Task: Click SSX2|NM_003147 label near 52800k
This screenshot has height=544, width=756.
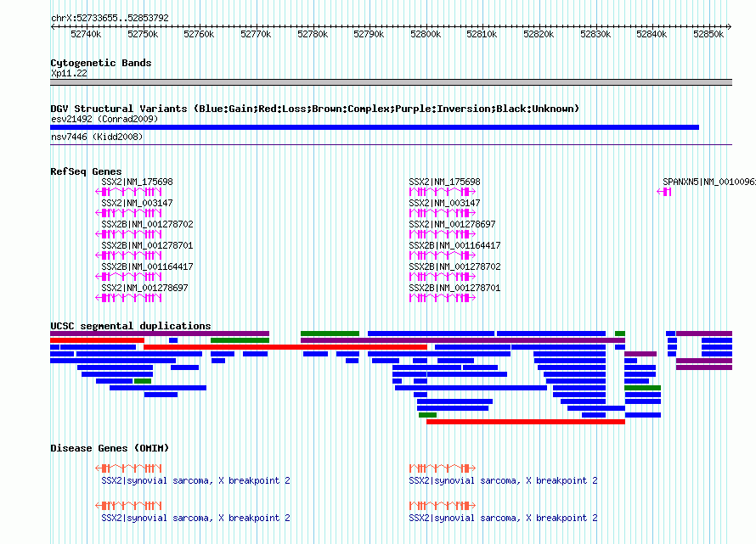Action: [x=444, y=203]
